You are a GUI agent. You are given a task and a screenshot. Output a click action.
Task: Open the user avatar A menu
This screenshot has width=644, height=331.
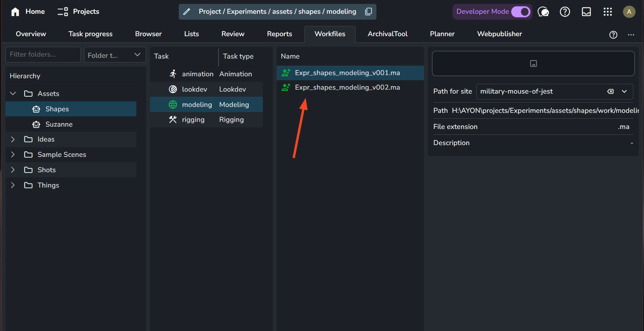click(x=629, y=12)
